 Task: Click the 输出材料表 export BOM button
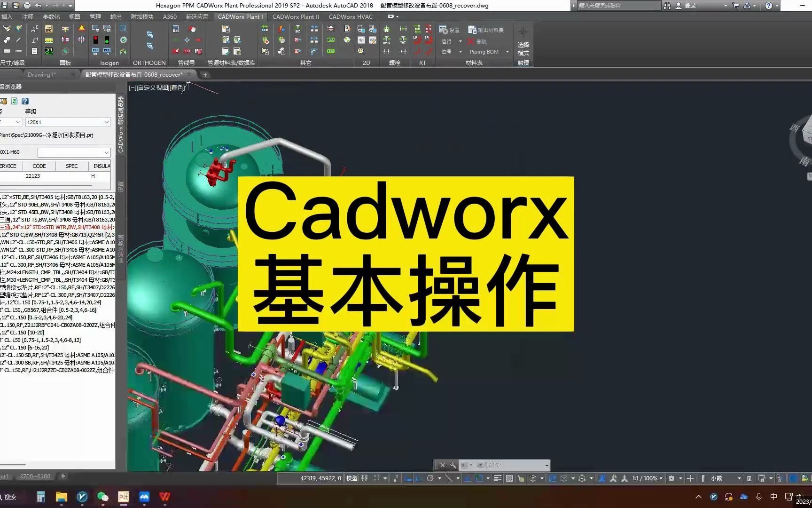click(486, 30)
